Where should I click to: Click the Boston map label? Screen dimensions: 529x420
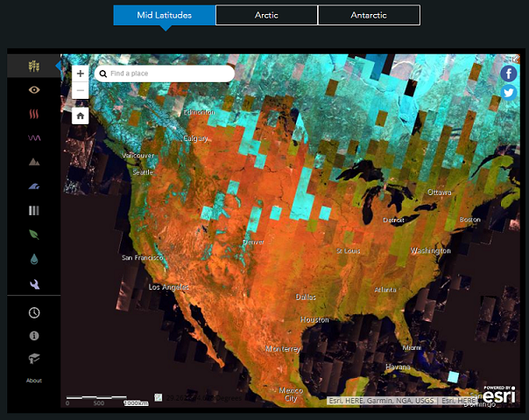470,220
